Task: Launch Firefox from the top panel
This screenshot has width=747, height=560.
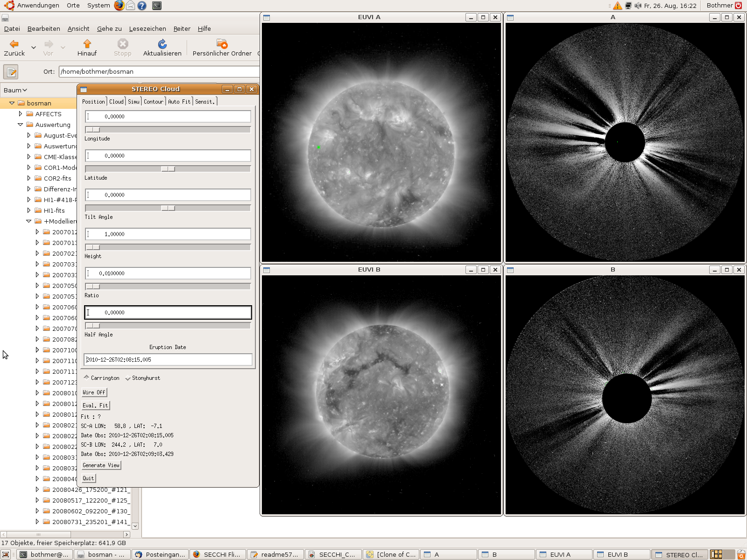Action: pos(120,6)
